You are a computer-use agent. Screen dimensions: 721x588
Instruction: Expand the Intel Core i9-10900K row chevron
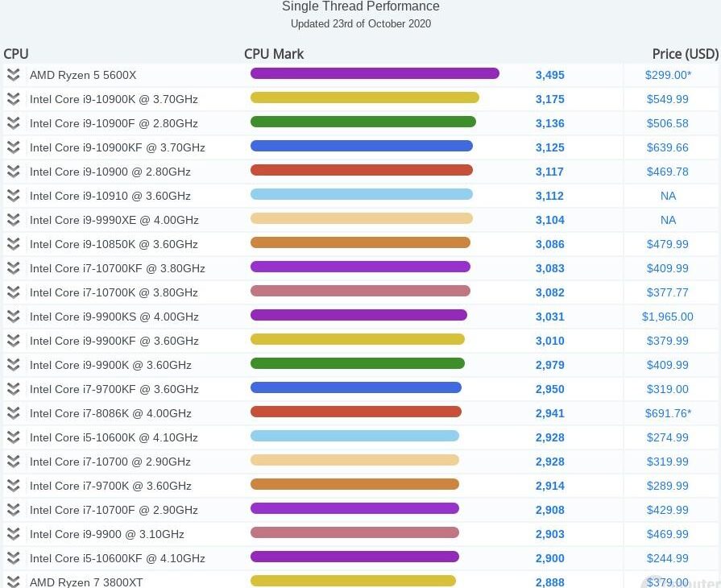point(13,99)
